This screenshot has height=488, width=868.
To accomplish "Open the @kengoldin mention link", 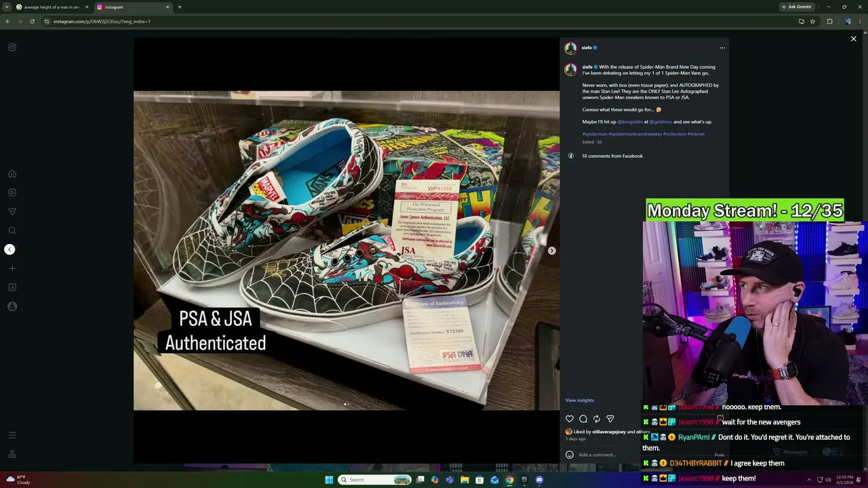I will pos(630,122).
